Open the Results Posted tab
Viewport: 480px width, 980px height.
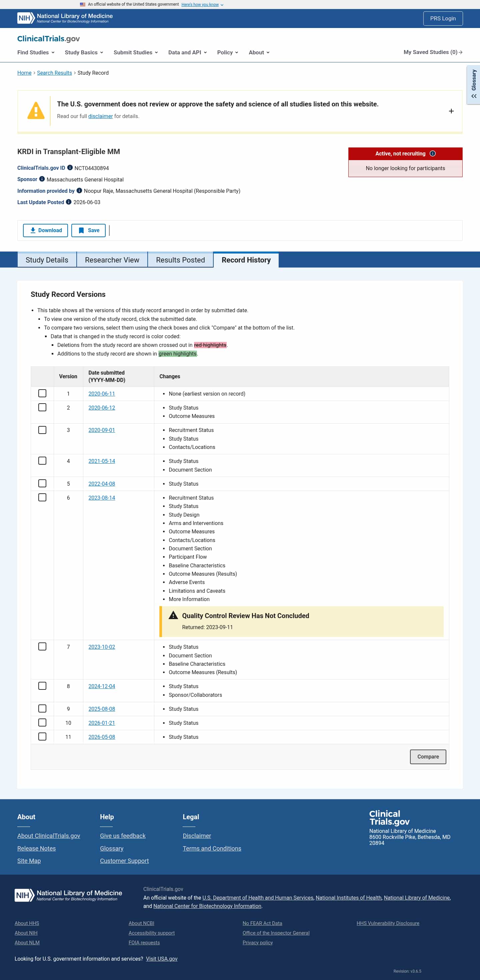(x=180, y=260)
